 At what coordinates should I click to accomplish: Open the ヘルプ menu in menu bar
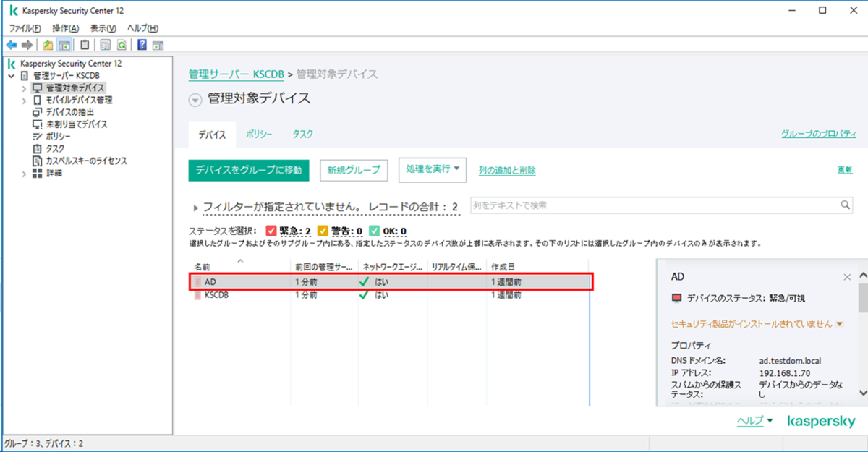142,28
